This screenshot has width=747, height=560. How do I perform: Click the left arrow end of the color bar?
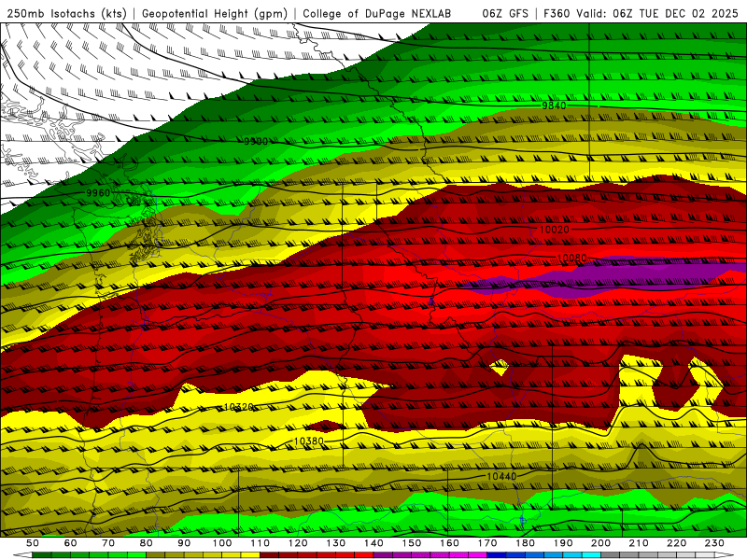pos(22,554)
